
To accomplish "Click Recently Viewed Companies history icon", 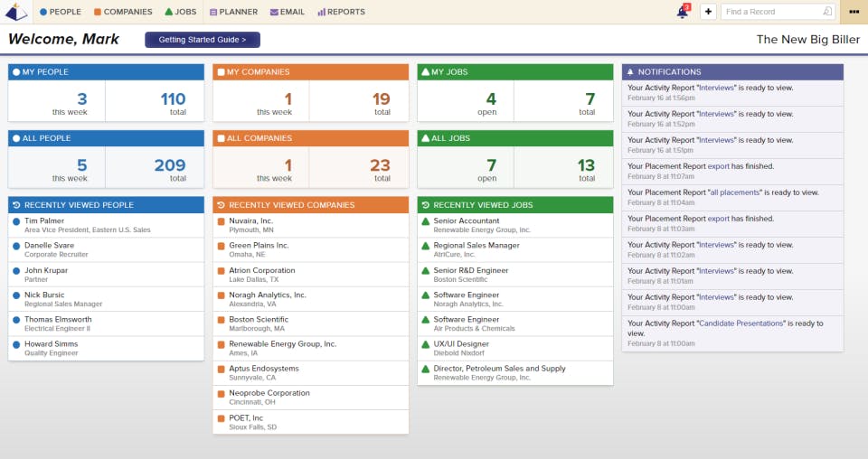I will 221,205.
